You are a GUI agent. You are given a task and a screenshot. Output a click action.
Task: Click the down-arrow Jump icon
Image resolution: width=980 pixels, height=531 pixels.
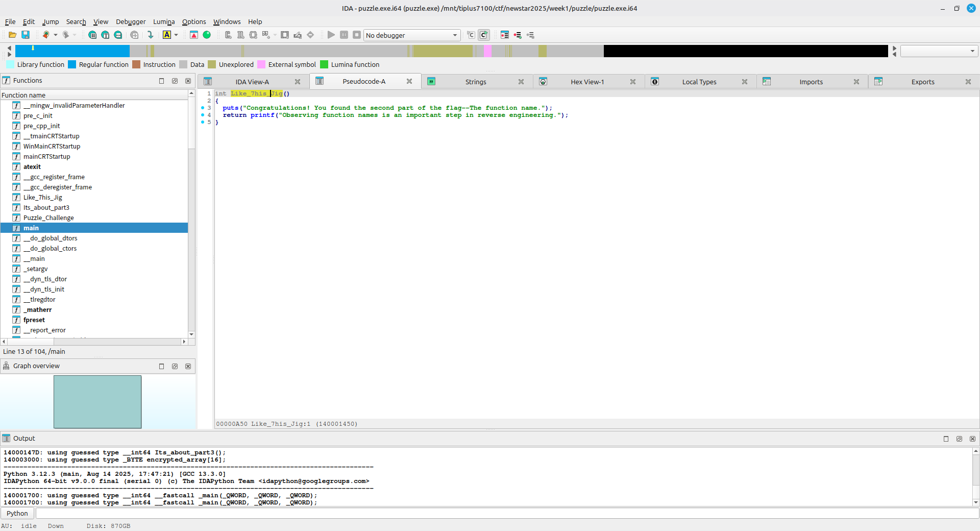point(150,35)
